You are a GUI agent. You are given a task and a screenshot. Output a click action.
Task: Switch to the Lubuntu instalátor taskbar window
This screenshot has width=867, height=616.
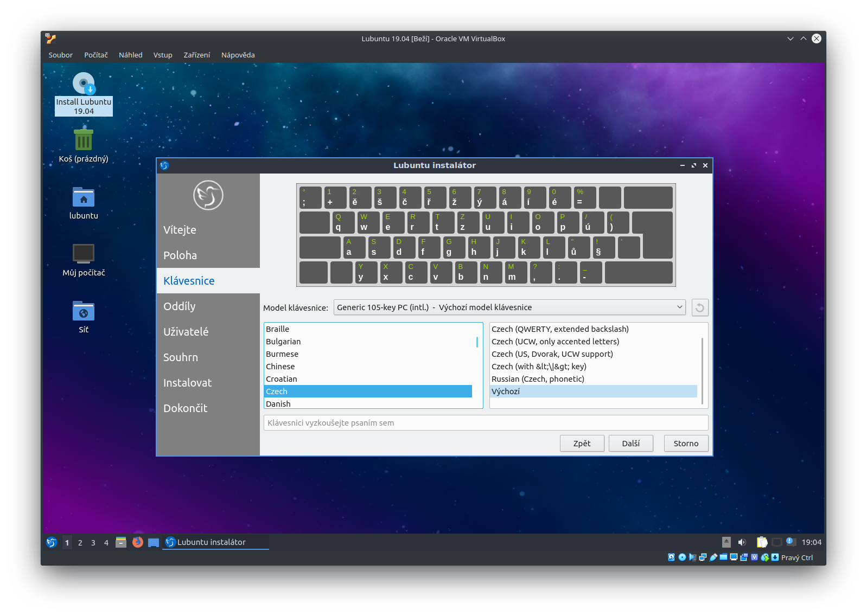[x=215, y=542]
